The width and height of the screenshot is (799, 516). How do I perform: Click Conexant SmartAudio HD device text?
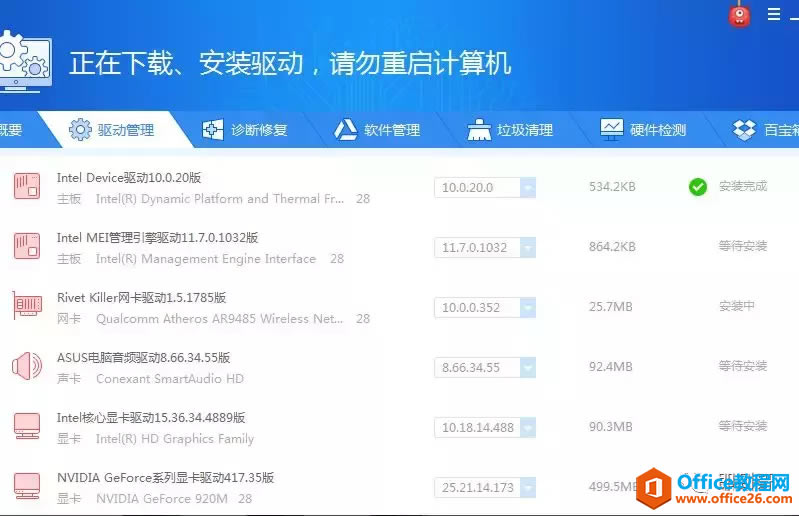[170, 379]
